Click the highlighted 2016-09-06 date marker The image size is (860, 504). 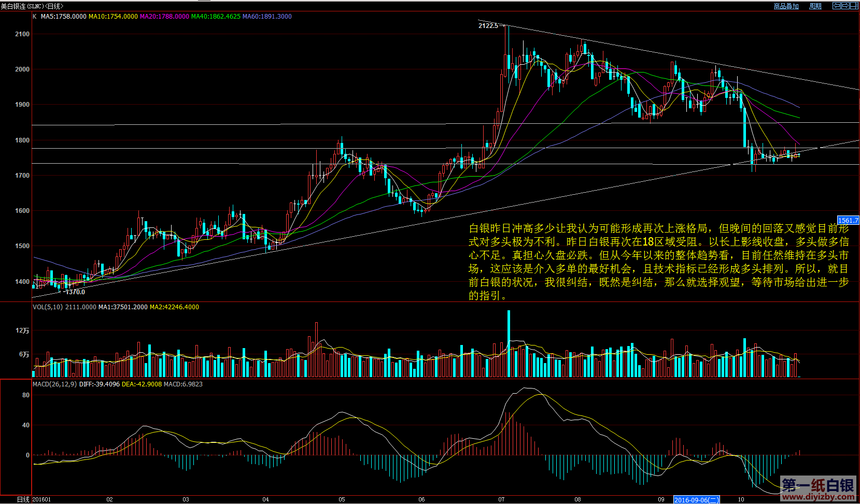point(696,500)
